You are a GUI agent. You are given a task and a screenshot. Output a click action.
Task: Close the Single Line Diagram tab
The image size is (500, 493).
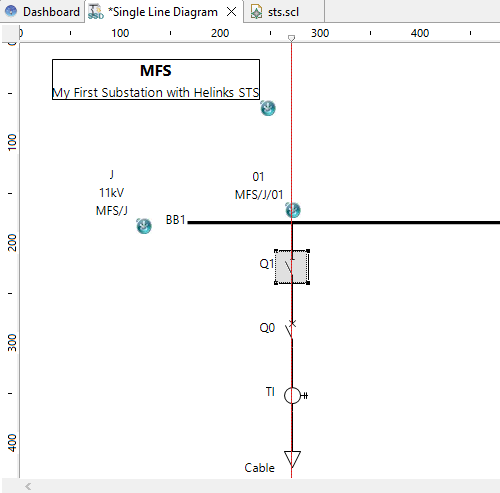[x=231, y=12]
